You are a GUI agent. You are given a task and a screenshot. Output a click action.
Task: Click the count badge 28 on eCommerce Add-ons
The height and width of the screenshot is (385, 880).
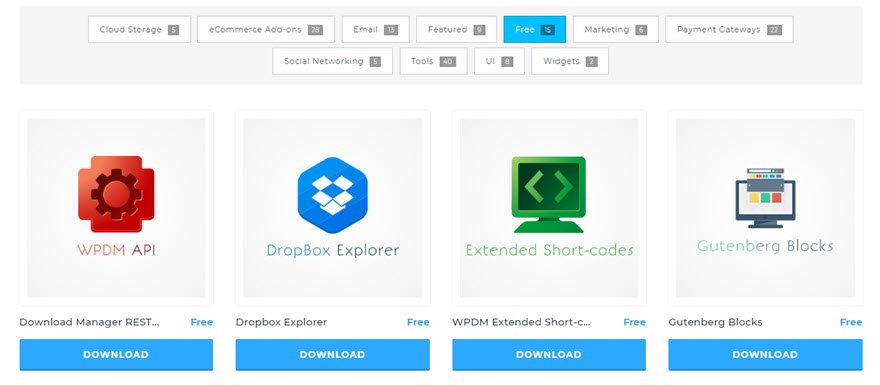pos(315,30)
